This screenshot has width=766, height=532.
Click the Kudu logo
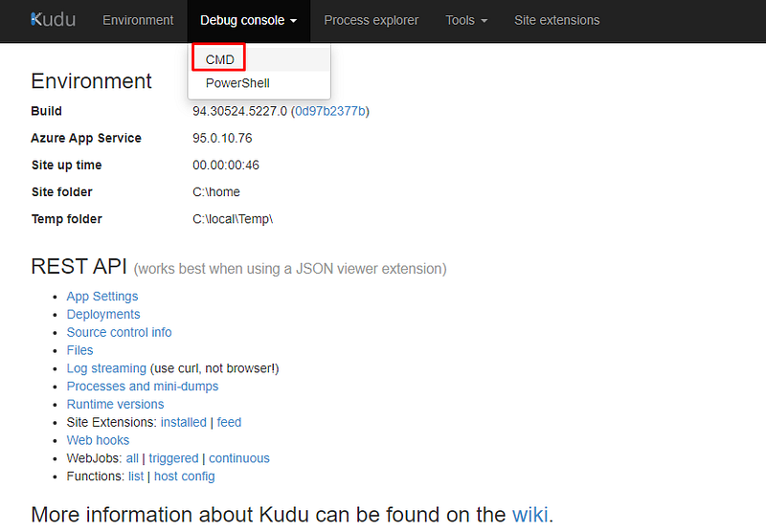(x=54, y=20)
